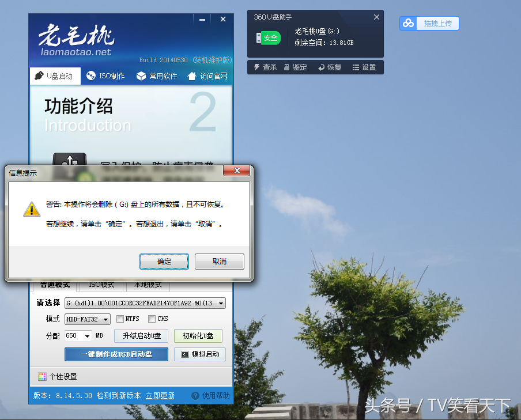
Task: Expand the 650 MB allocation dropdown
Action: click(87, 336)
